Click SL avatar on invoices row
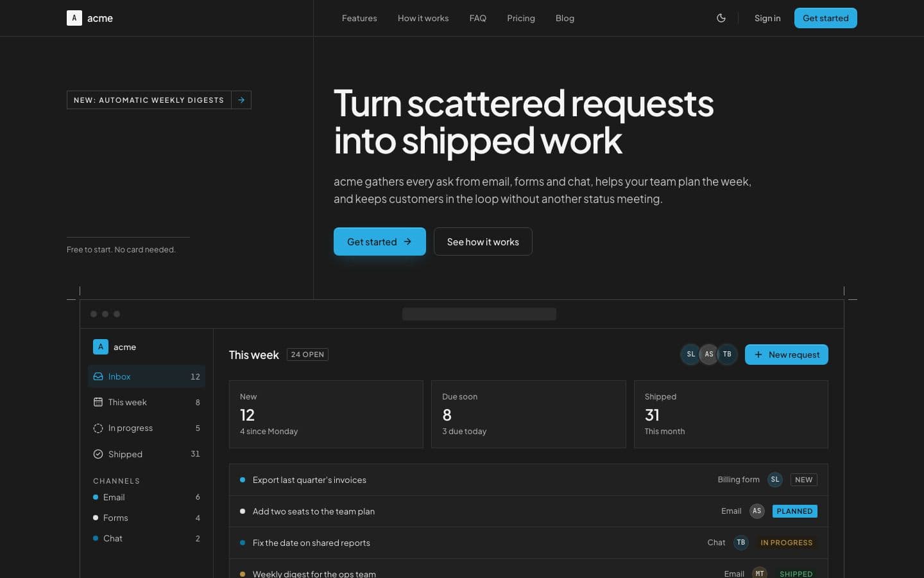Viewport: 924px width, 578px height. click(775, 480)
